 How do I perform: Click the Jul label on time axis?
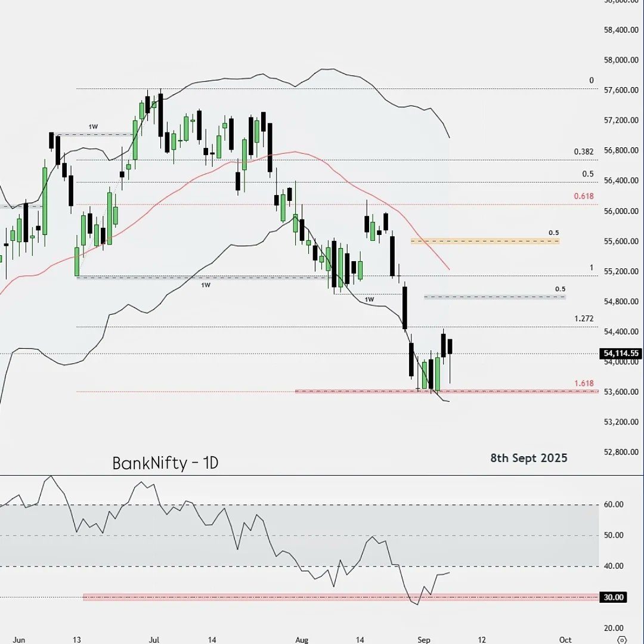[x=154, y=640]
